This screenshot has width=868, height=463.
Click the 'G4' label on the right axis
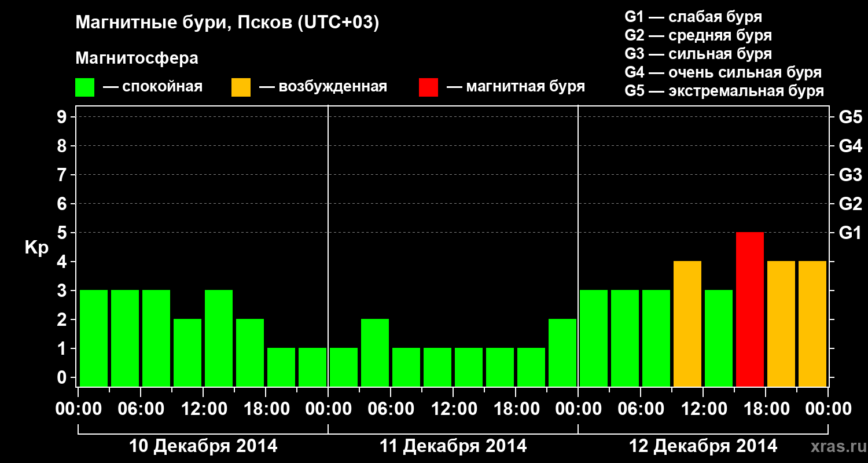(x=850, y=146)
